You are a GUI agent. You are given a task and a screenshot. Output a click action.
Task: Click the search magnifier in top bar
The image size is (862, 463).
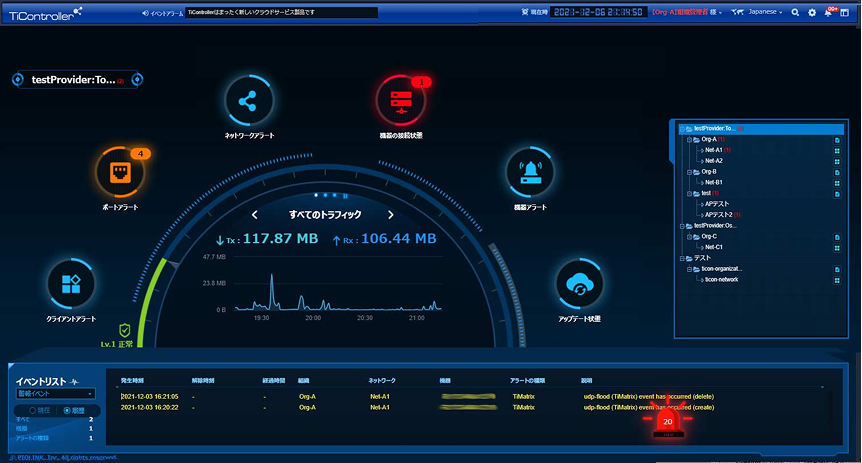pyautogui.click(x=795, y=13)
